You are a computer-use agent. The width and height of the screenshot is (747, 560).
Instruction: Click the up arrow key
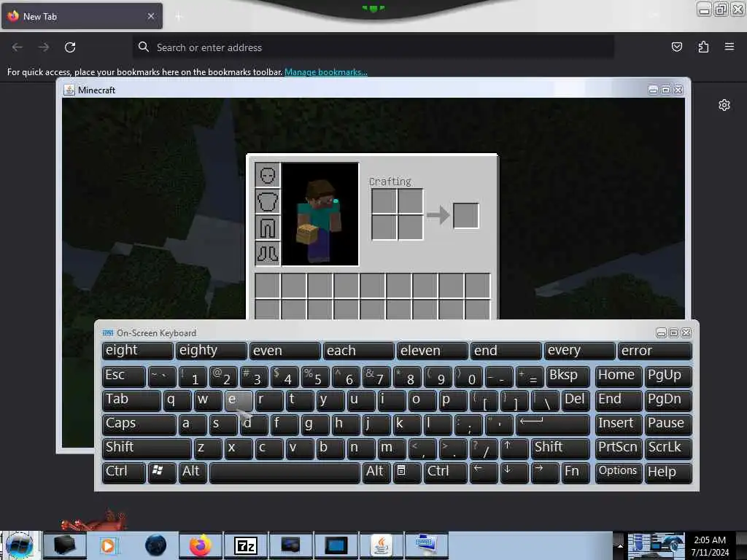point(514,448)
